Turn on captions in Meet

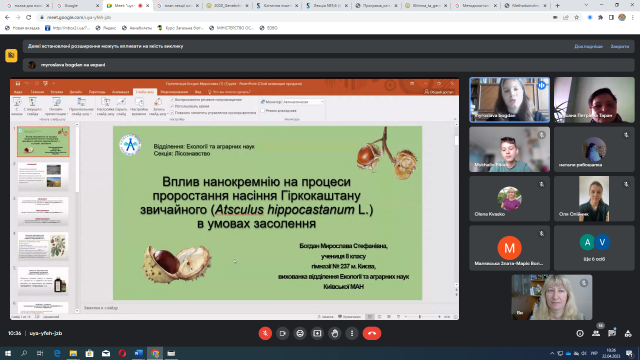tap(300, 333)
